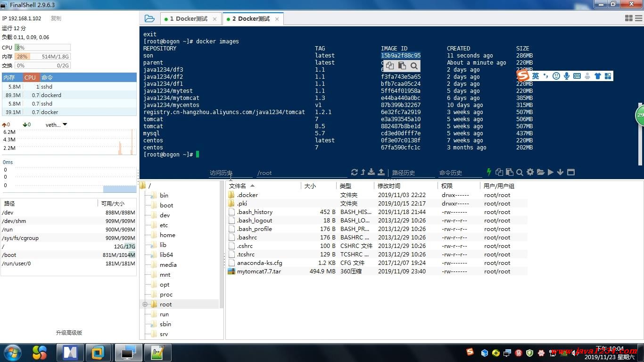Click the /root path input field

point(302,173)
